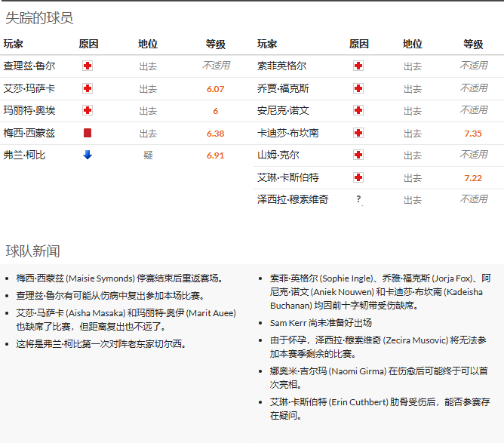Click the red cross icon for 山姆·克尔
The height and width of the screenshot is (446, 504).
(358, 155)
